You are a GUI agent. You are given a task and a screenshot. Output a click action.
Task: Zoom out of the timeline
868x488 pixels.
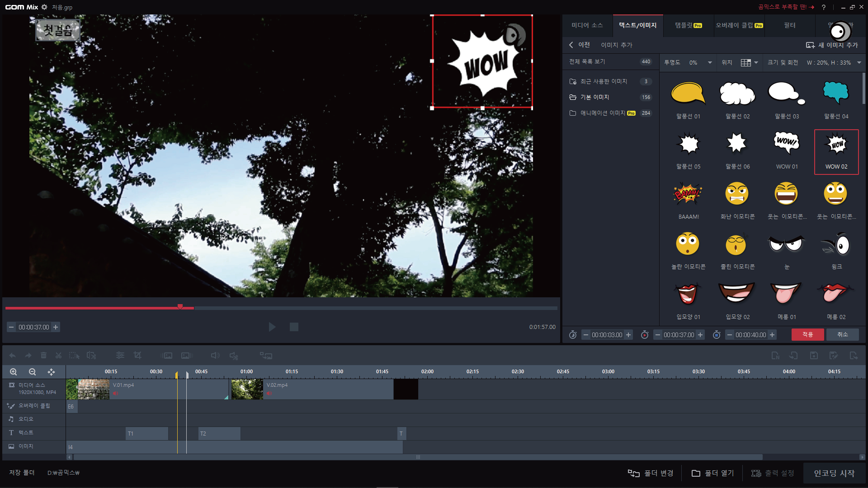point(32,372)
